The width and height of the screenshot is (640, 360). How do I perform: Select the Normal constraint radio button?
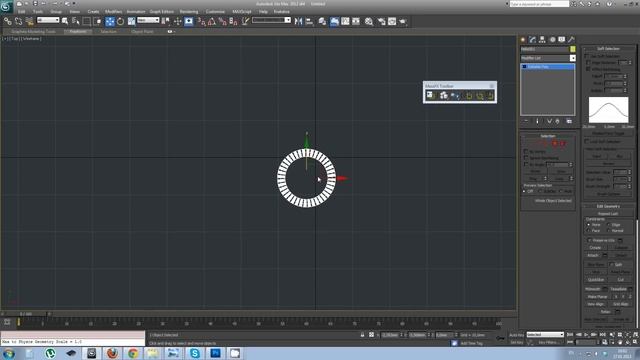[x=609, y=231]
